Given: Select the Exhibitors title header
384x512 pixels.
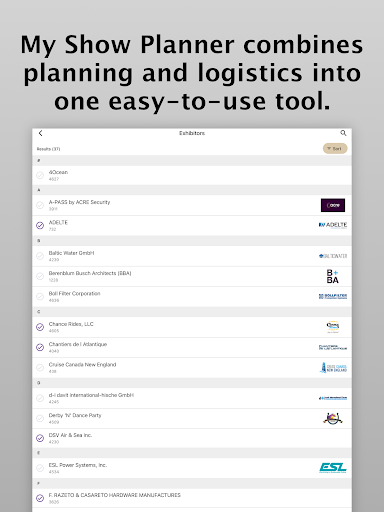Looking at the screenshot, I should click(192, 133).
